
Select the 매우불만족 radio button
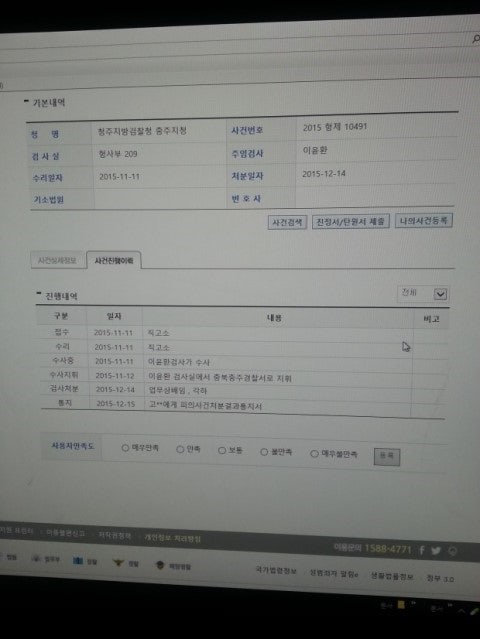pos(314,454)
